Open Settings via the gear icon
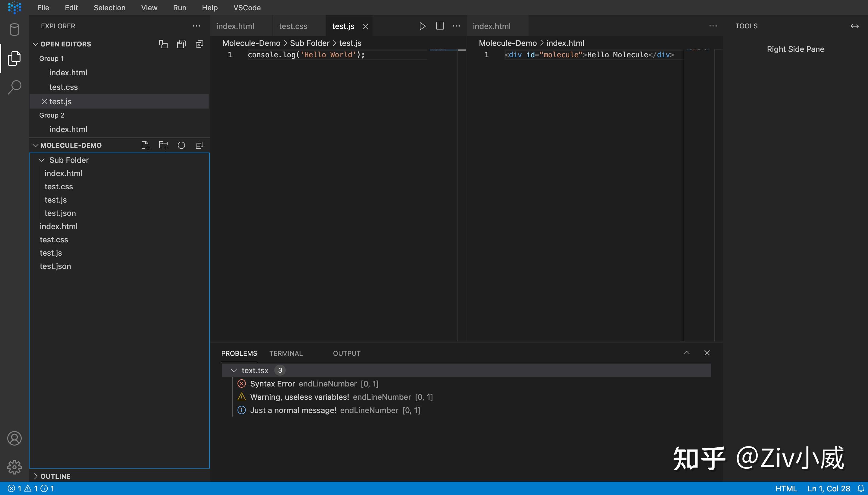The image size is (868, 495). pos(14,467)
